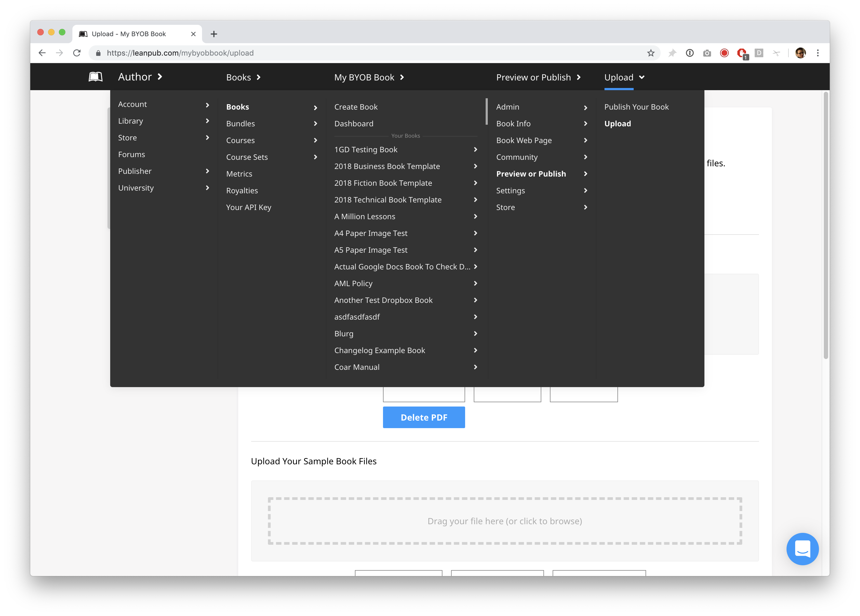Expand the Account submenu chevron
860x616 pixels.
coord(207,105)
